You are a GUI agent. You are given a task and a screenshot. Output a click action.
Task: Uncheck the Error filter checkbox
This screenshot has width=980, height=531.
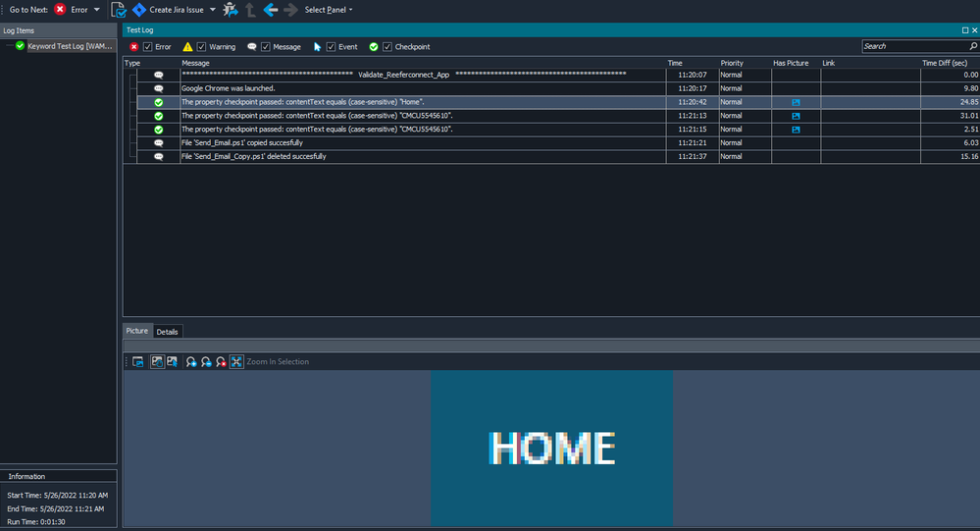pos(148,46)
